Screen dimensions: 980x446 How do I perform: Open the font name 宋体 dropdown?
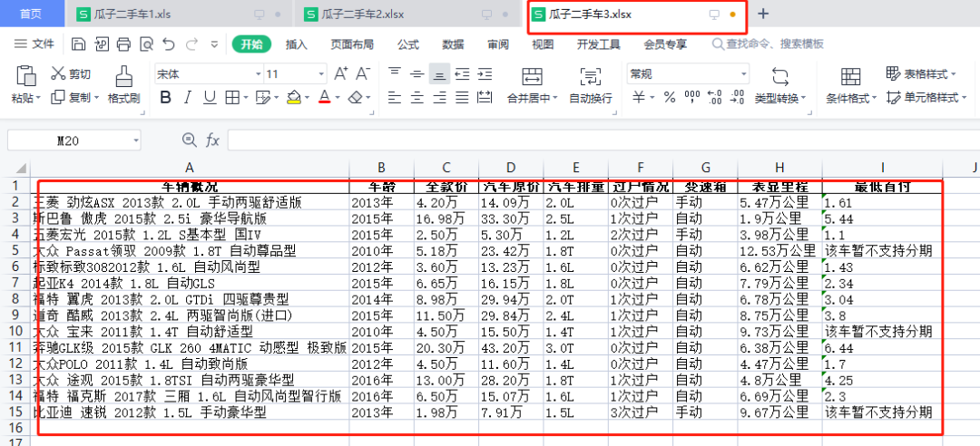pyautogui.click(x=258, y=74)
